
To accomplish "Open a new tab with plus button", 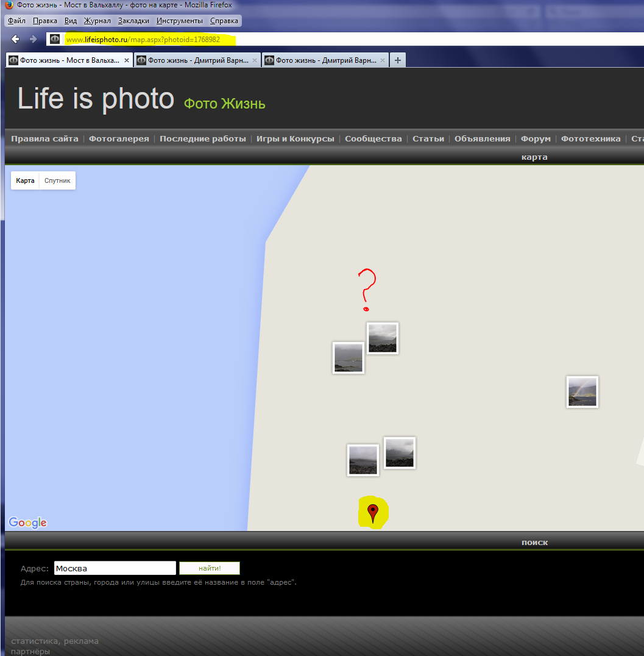I will point(397,60).
